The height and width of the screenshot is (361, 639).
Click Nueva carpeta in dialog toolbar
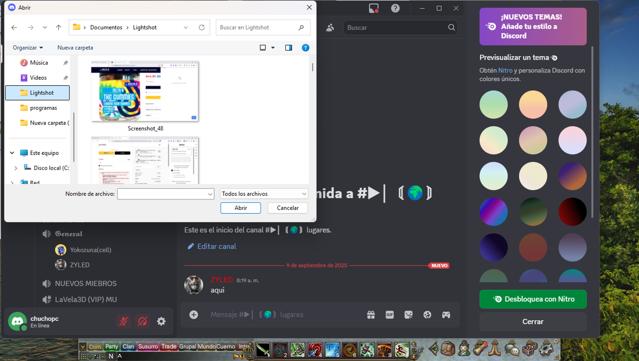(x=75, y=48)
